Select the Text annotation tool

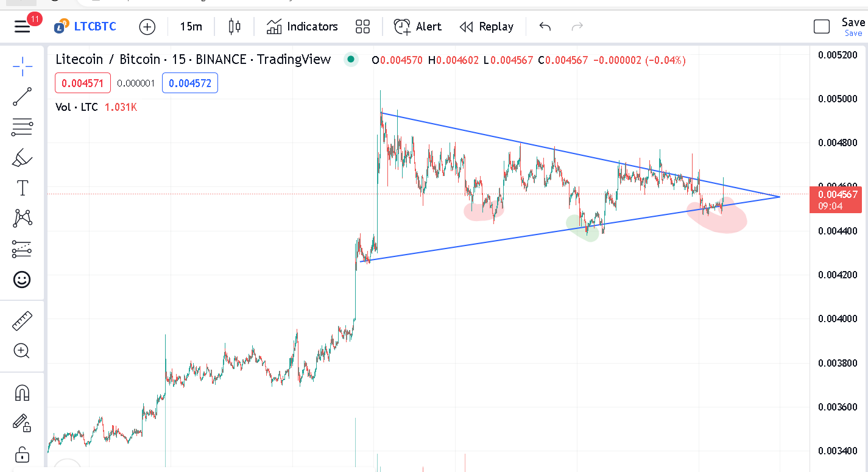(23, 188)
